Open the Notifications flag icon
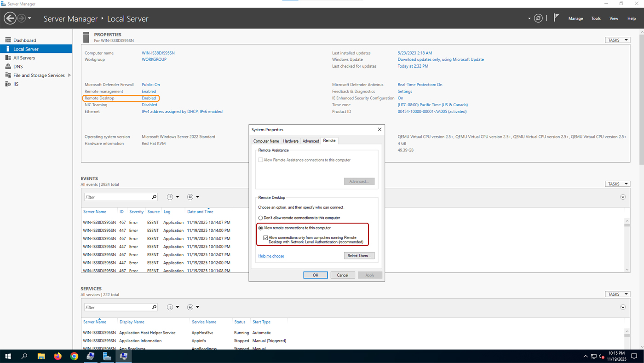This screenshot has height=363, width=644. (556, 18)
